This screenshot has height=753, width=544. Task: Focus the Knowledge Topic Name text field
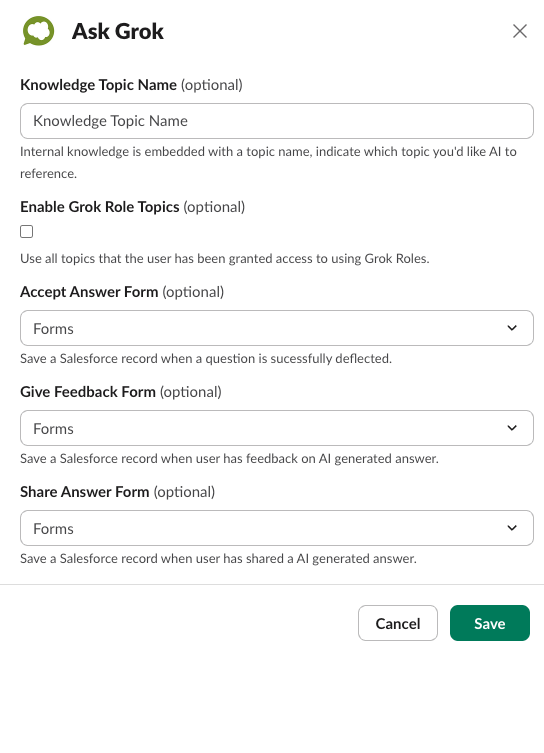point(277,121)
